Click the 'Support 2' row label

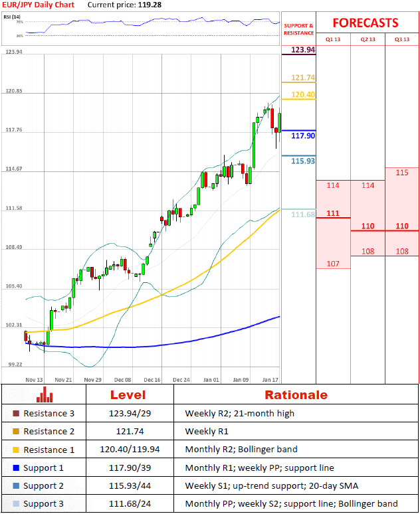(x=43, y=486)
